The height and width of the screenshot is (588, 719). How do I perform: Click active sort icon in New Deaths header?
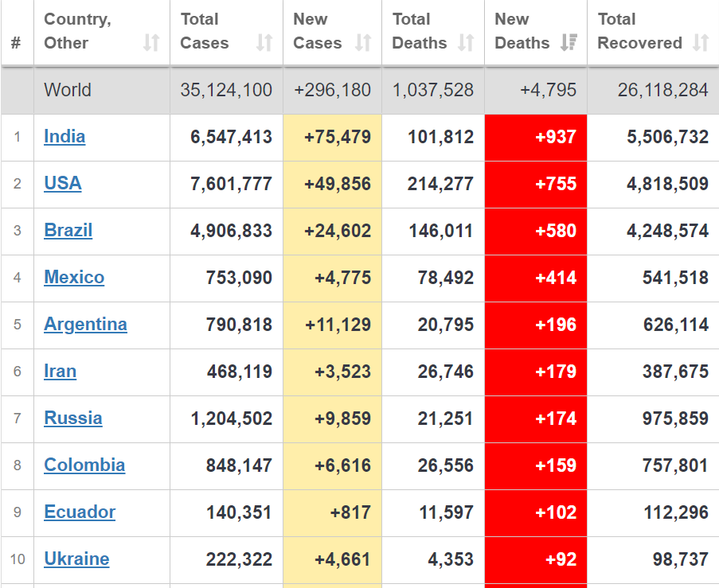click(569, 43)
